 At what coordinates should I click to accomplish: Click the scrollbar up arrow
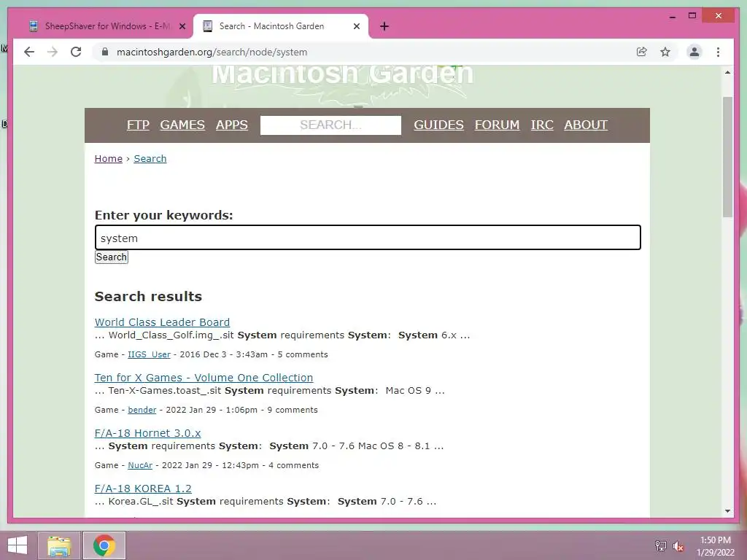pos(727,72)
